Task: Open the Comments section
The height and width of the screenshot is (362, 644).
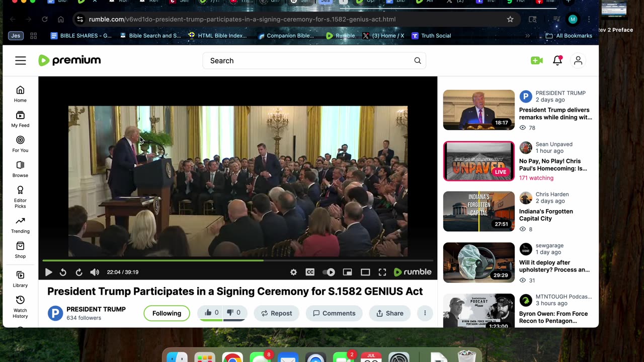Action: [334, 313]
